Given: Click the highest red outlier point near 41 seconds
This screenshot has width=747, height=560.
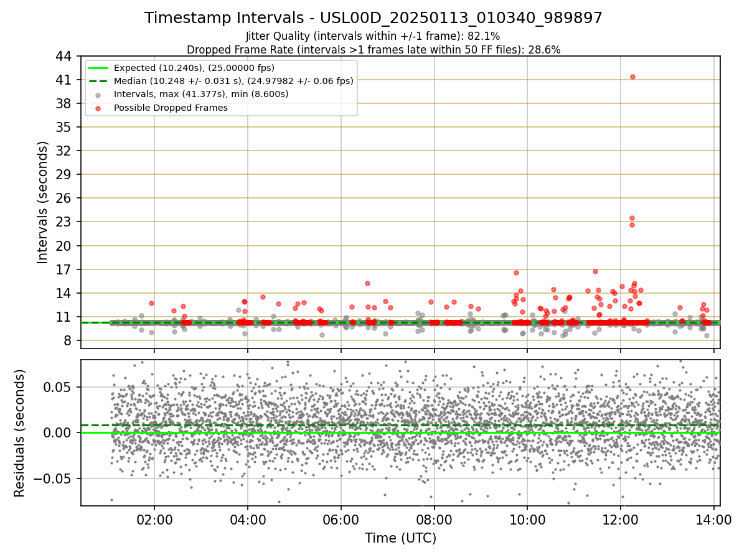Looking at the screenshot, I should coord(632,77).
